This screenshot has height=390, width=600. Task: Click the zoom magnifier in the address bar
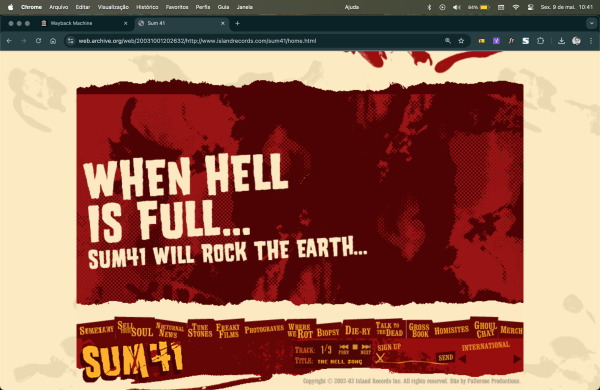pos(447,41)
